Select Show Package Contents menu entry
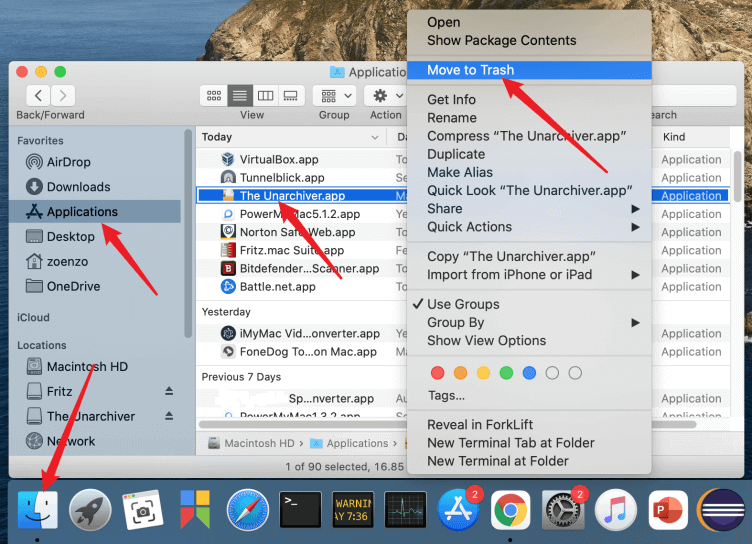Image resolution: width=752 pixels, height=544 pixels. pyautogui.click(x=501, y=40)
